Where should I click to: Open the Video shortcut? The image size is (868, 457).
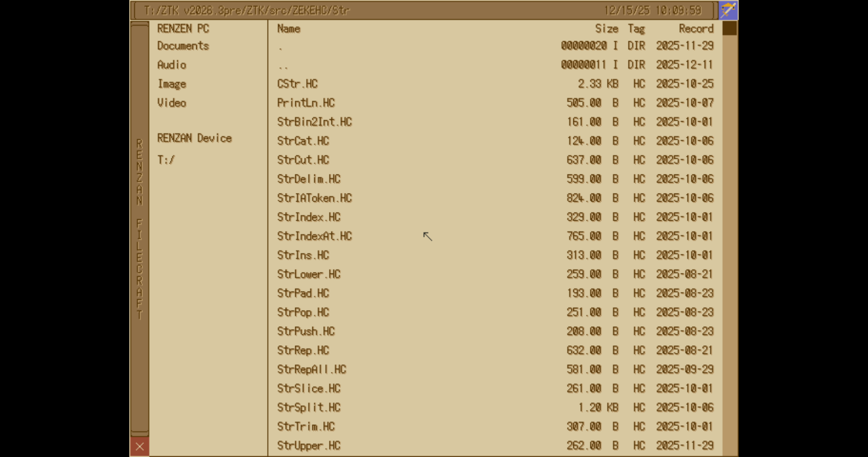click(172, 103)
